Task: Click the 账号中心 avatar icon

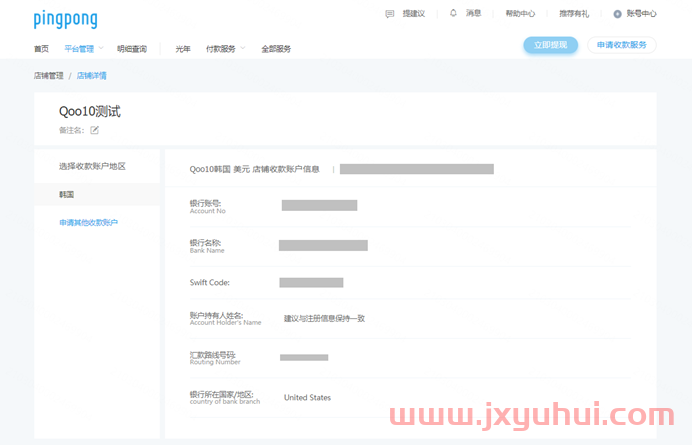Action: [x=617, y=14]
